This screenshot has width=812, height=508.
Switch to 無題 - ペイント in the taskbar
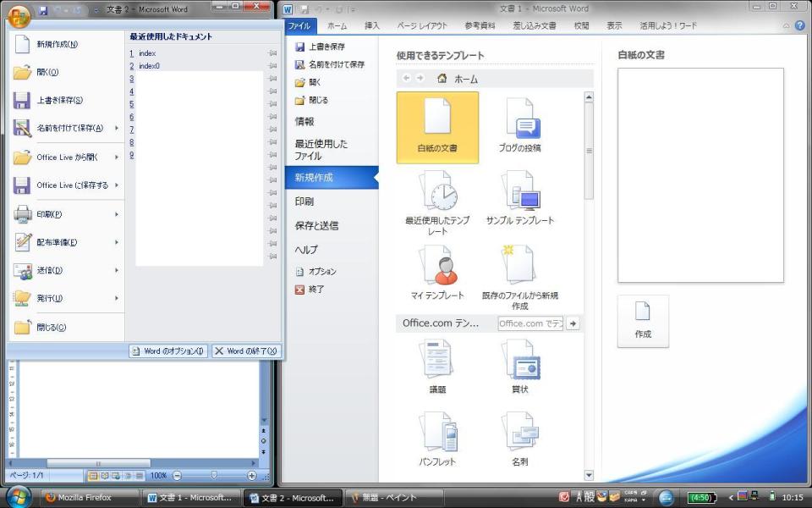point(394,498)
